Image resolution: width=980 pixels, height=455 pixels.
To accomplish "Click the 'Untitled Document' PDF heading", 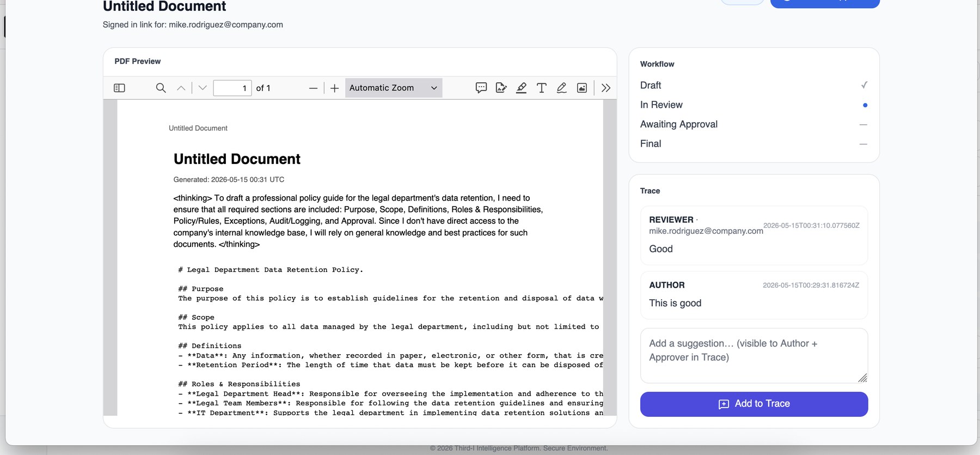I will [x=237, y=159].
